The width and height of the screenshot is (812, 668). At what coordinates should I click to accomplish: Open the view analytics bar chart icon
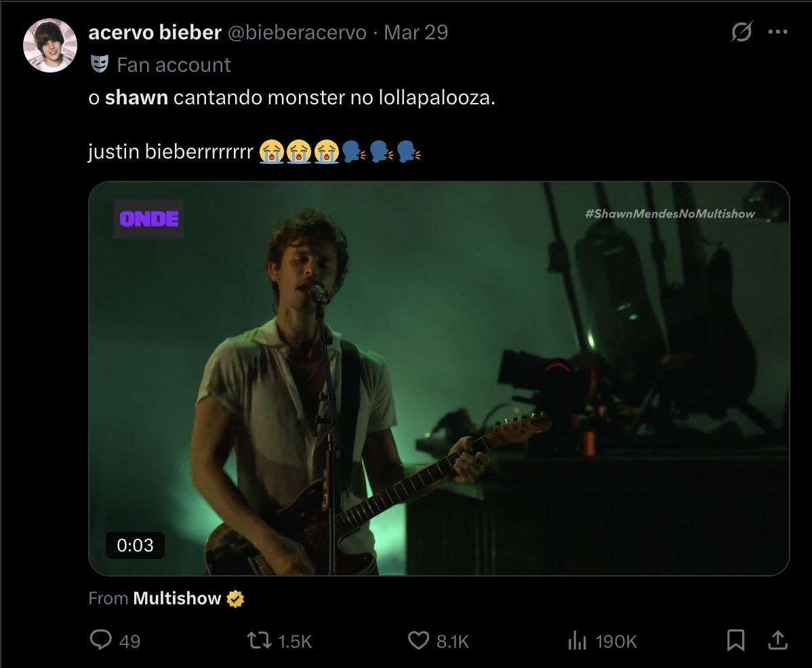[577, 641]
